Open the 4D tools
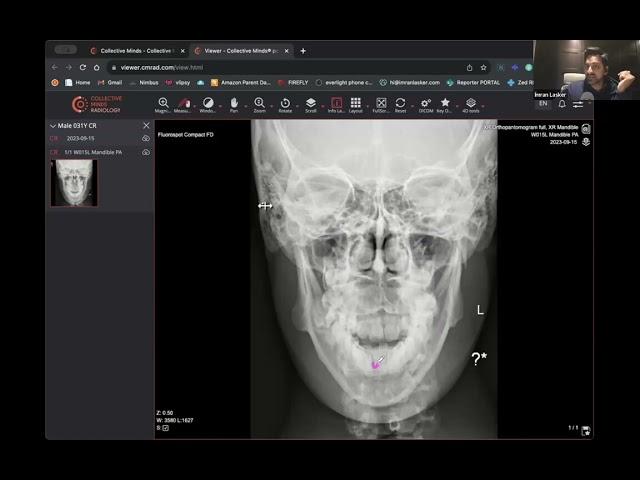640x480 pixels. pos(471,103)
